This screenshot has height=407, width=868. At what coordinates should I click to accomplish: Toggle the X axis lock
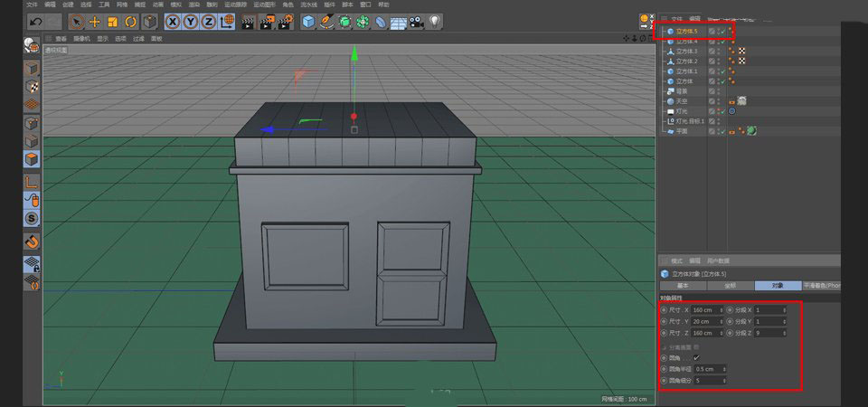click(x=174, y=21)
